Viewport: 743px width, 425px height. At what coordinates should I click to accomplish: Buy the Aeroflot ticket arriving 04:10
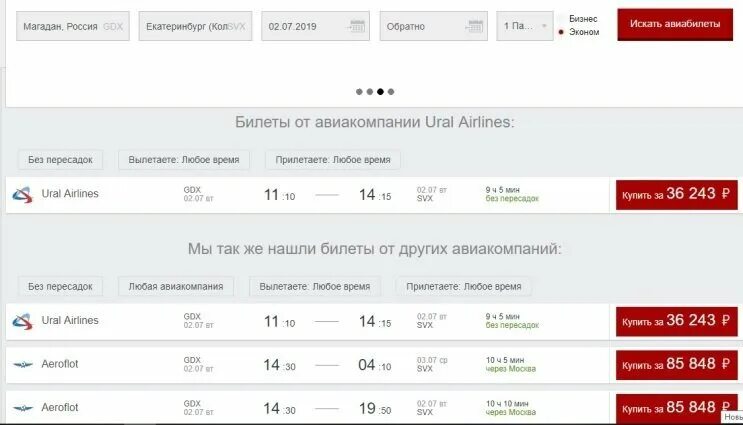click(x=677, y=364)
